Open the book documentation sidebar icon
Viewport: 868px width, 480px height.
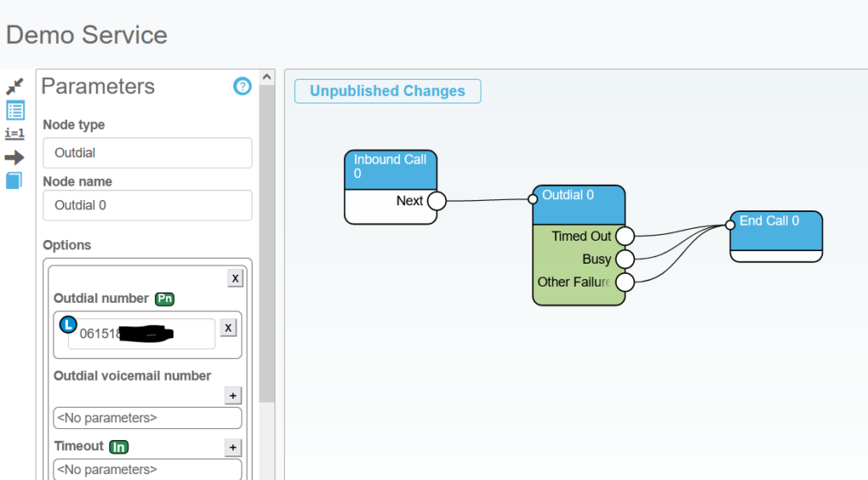(14, 181)
